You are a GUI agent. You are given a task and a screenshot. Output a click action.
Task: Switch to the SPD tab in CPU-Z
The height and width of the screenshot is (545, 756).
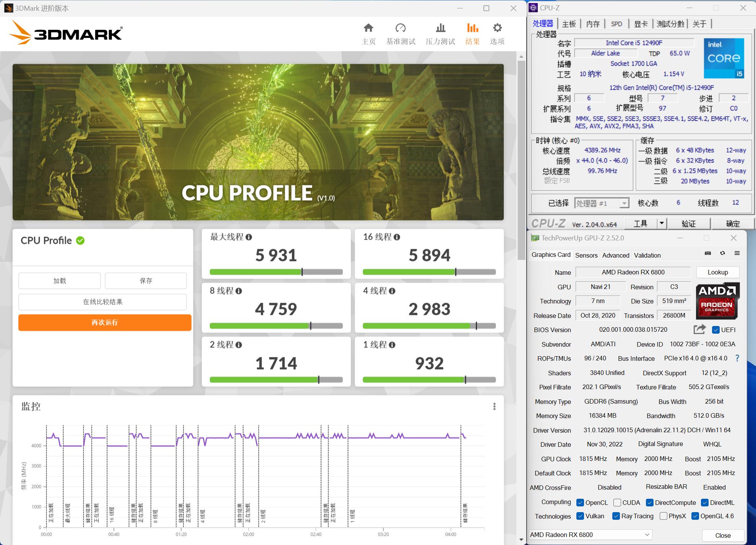pos(616,24)
